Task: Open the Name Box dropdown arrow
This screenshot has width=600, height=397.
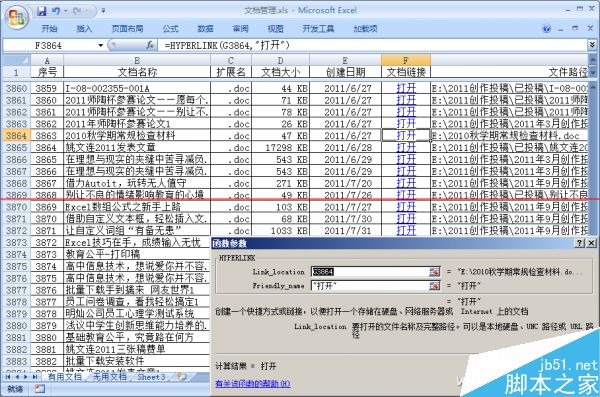Action: (x=101, y=45)
